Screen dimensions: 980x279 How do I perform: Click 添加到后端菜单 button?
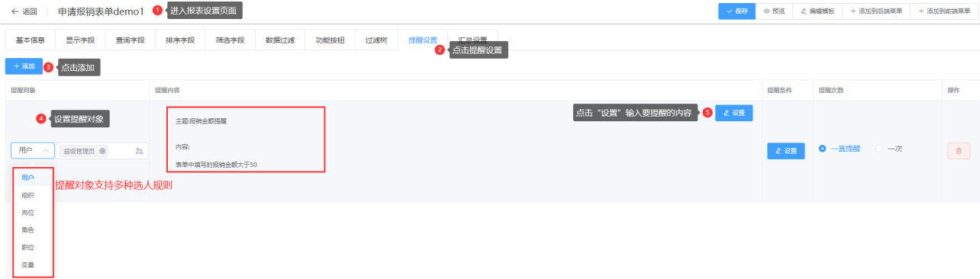pyautogui.click(x=875, y=11)
